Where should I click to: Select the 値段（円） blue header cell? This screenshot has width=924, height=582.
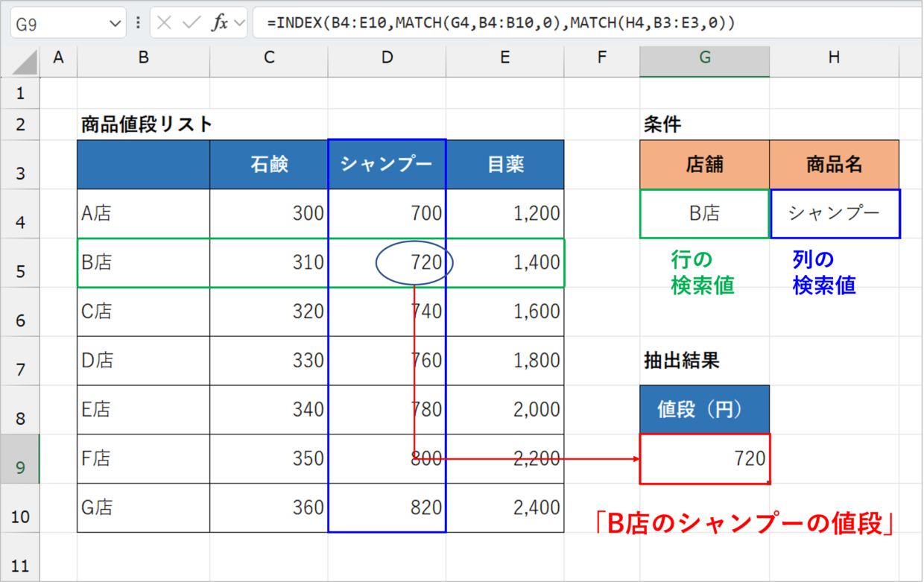pos(704,409)
